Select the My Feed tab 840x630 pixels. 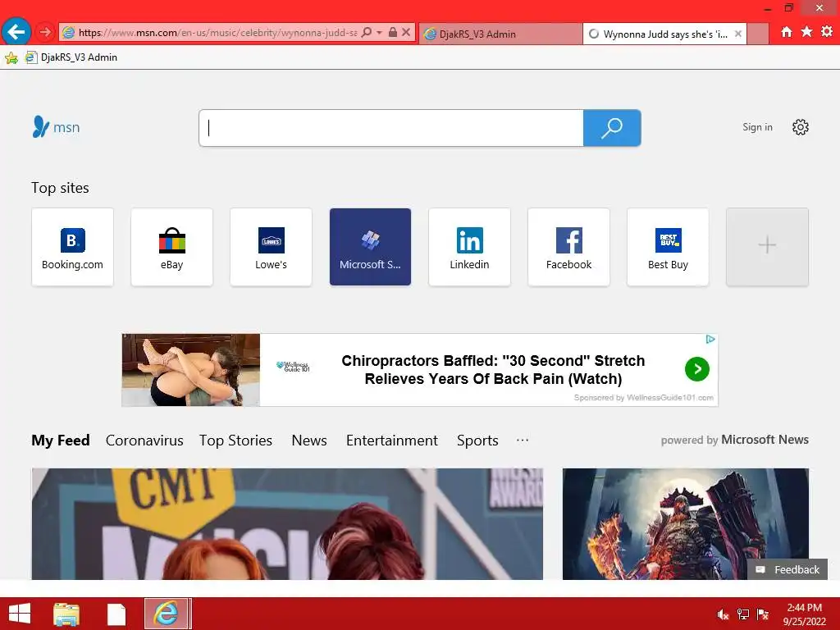(x=61, y=441)
